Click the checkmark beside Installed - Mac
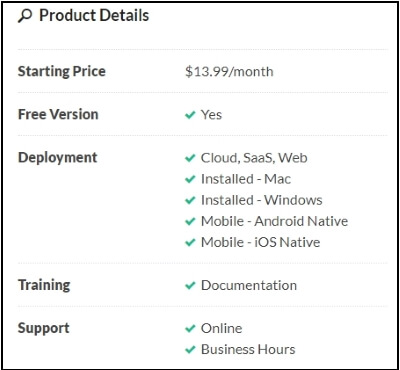Screen dimensions: 400x370 (x=190, y=179)
